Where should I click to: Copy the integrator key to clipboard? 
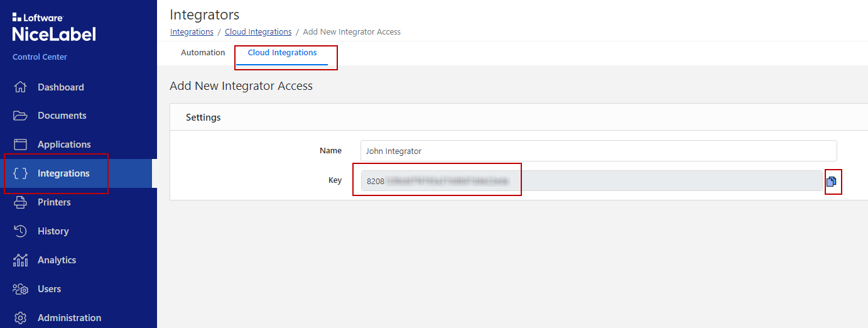click(832, 182)
